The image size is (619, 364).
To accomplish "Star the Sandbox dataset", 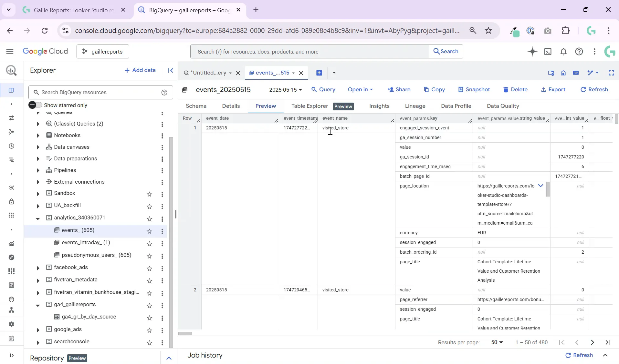I will (x=149, y=194).
